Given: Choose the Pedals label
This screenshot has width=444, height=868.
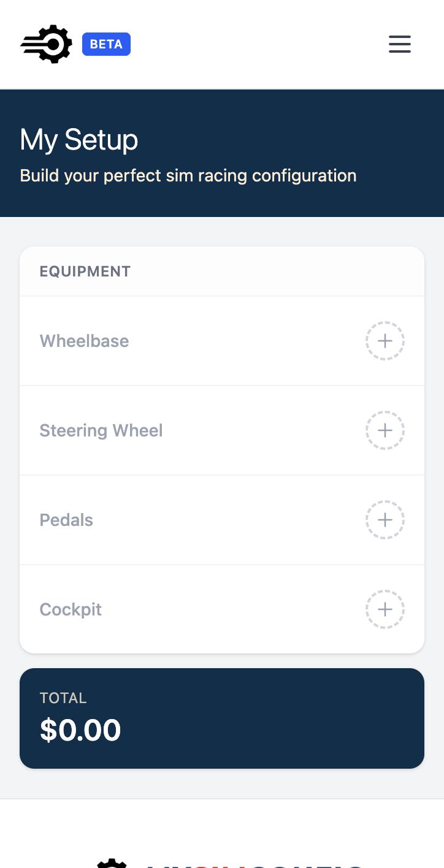Looking at the screenshot, I should click(66, 520).
